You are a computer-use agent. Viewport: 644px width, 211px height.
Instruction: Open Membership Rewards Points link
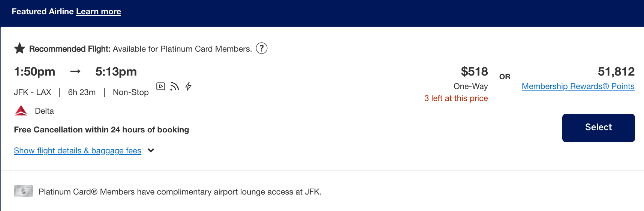pos(578,86)
